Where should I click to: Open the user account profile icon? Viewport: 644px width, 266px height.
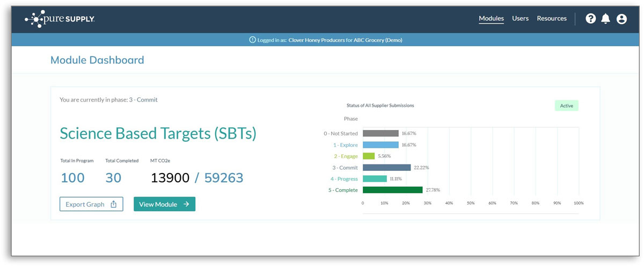(x=621, y=19)
